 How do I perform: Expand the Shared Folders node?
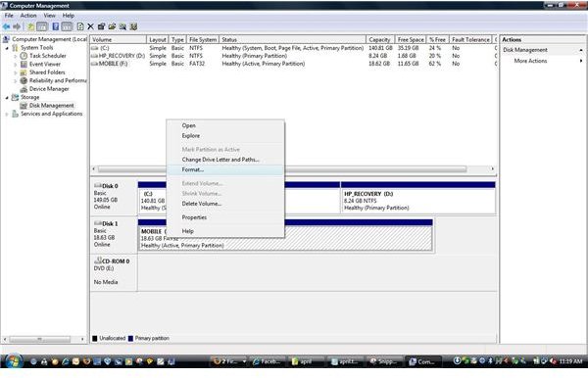point(16,72)
